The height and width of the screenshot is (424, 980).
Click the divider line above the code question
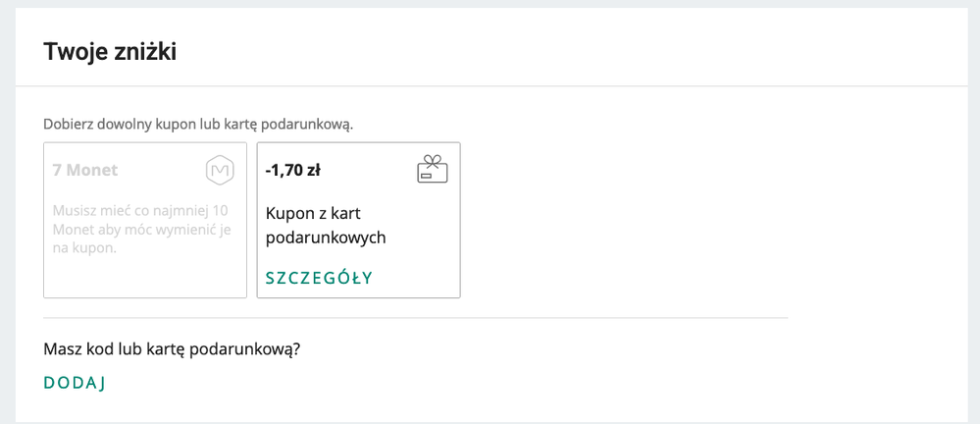click(x=416, y=318)
